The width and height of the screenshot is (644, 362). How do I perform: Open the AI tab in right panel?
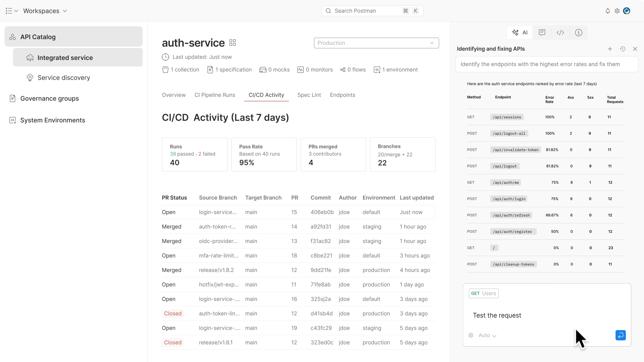click(x=520, y=33)
